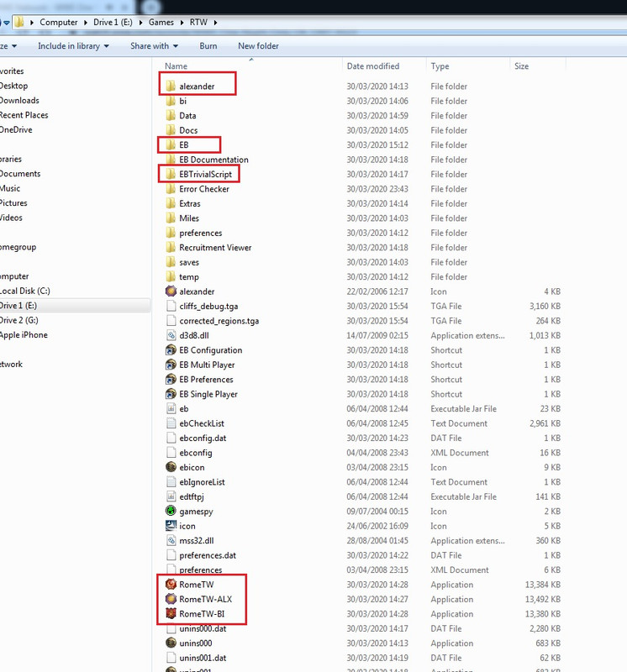Image resolution: width=627 pixels, height=672 pixels.
Task: Select the icon named icon file
Action: point(171,526)
